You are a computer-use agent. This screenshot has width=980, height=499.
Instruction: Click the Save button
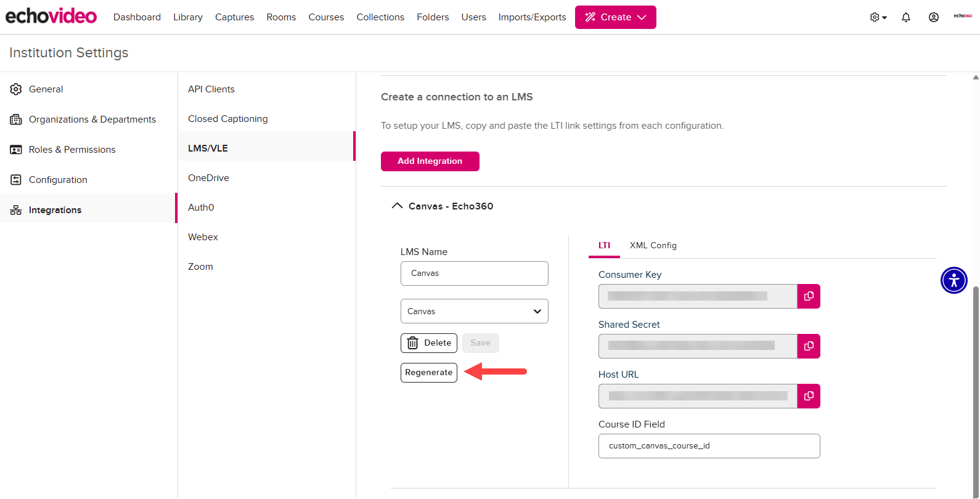click(x=481, y=343)
